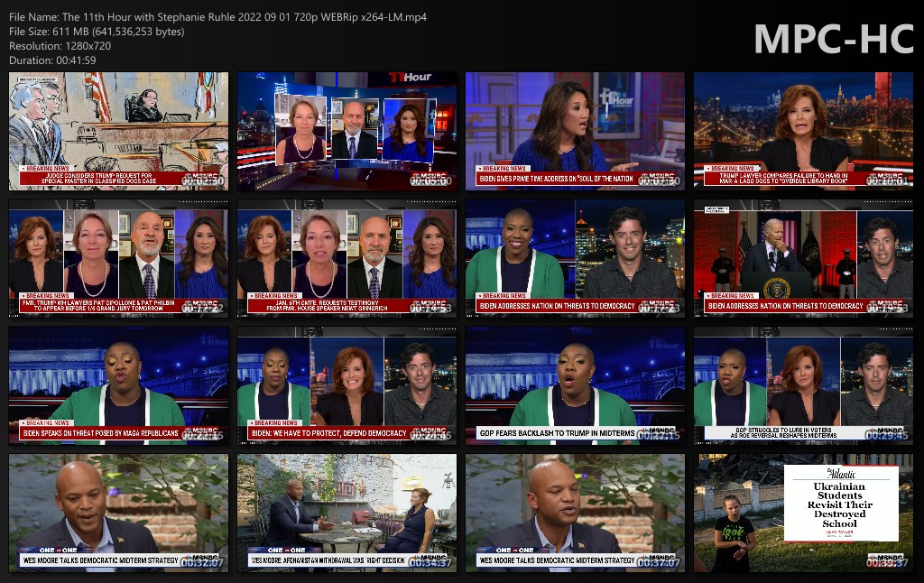Open the studio wide-shot thumbnail showing the 11th Hour logo

point(346,132)
